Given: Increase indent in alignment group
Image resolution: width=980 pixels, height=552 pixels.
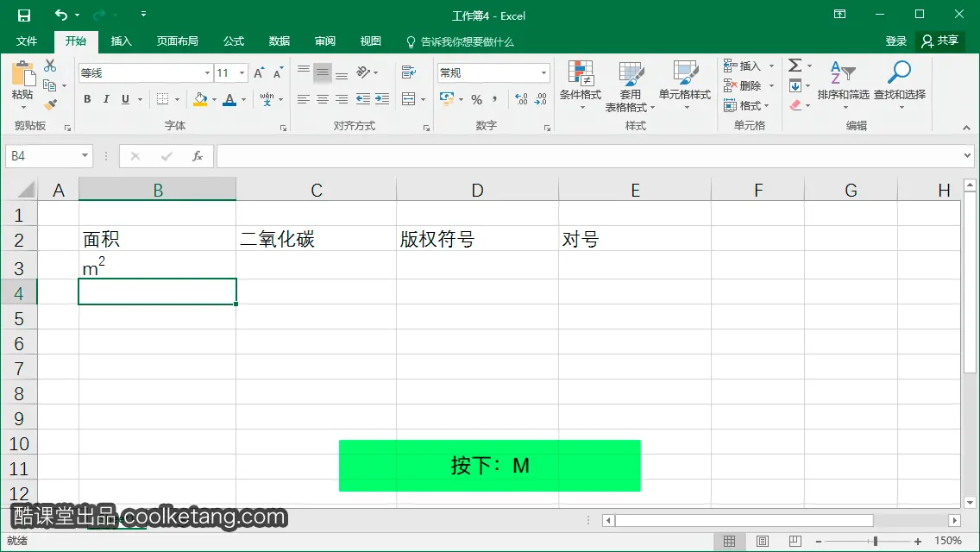Looking at the screenshot, I should click(382, 99).
